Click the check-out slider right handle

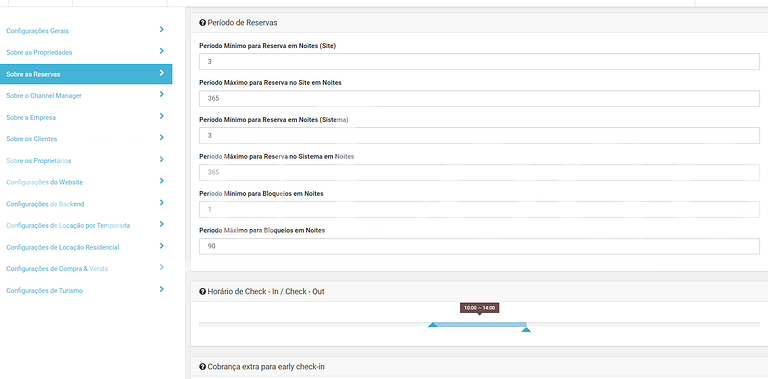526,330
